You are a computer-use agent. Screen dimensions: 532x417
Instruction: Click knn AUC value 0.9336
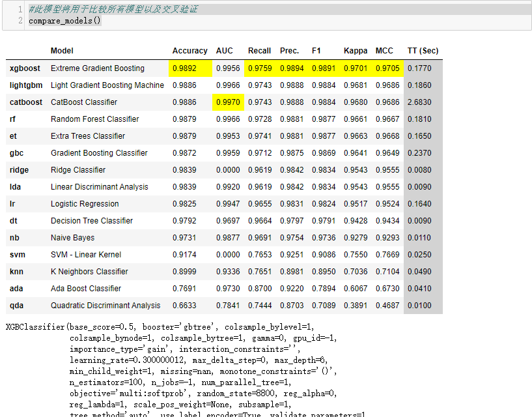228,272
